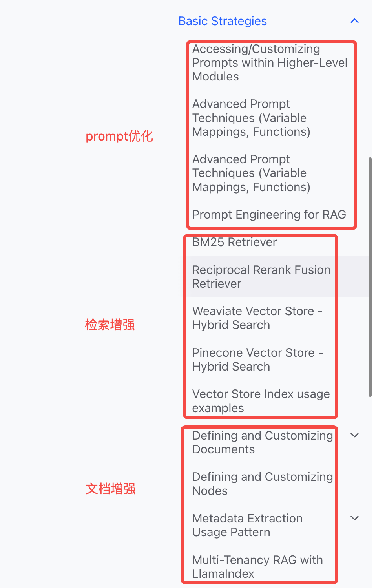Open Accessing/Customizing Prompts within Higher-Level Modules
The image size is (376, 588).
click(270, 63)
